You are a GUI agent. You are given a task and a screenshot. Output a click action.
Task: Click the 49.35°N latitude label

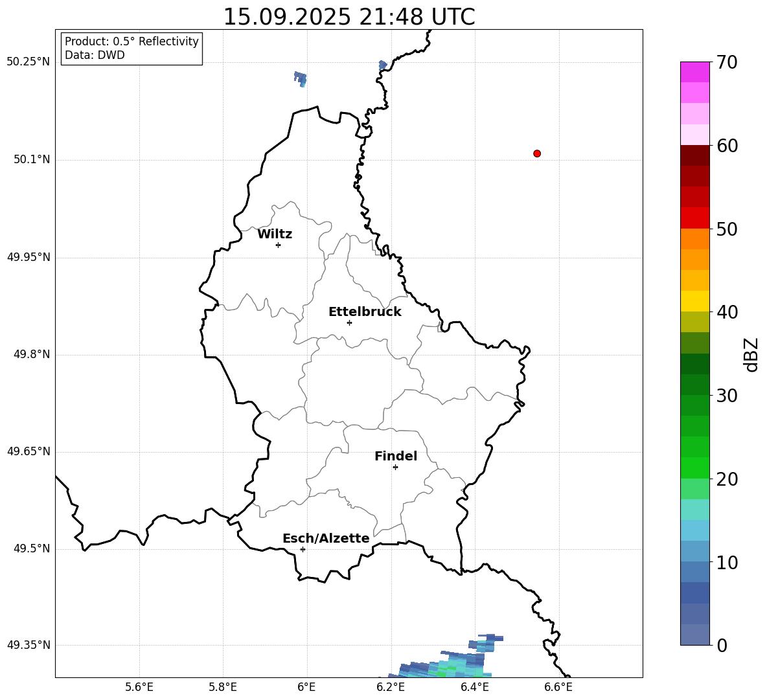point(28,645)
